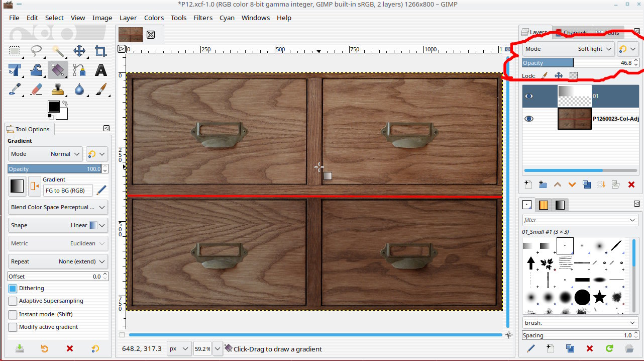This screenshot has height=361, width=644.
Task: Swap foreground and background colors
Action: click(65, 104)
